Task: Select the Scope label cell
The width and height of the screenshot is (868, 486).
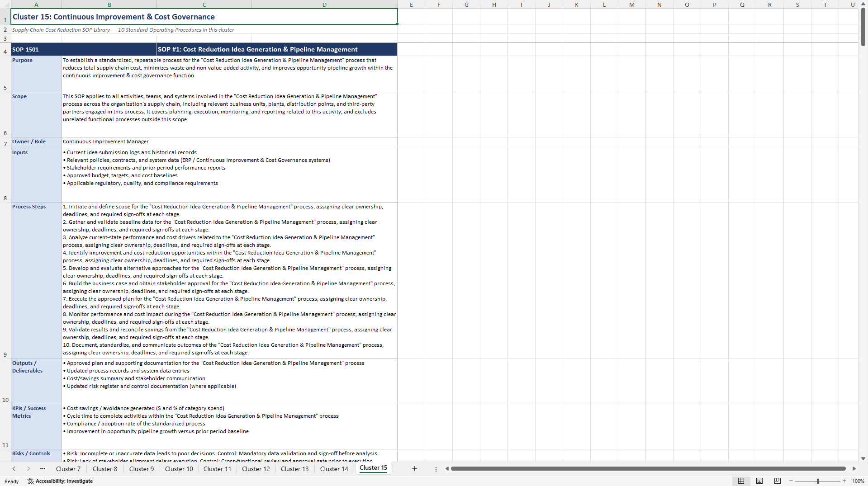Action: point(36,114)
